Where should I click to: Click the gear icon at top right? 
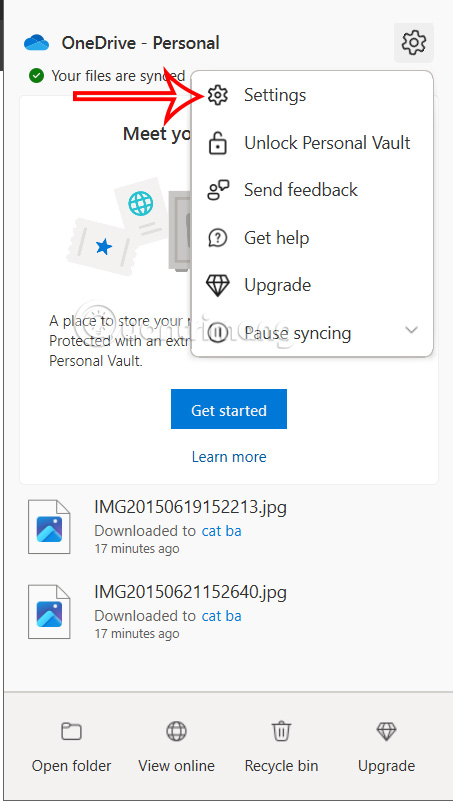414,42
